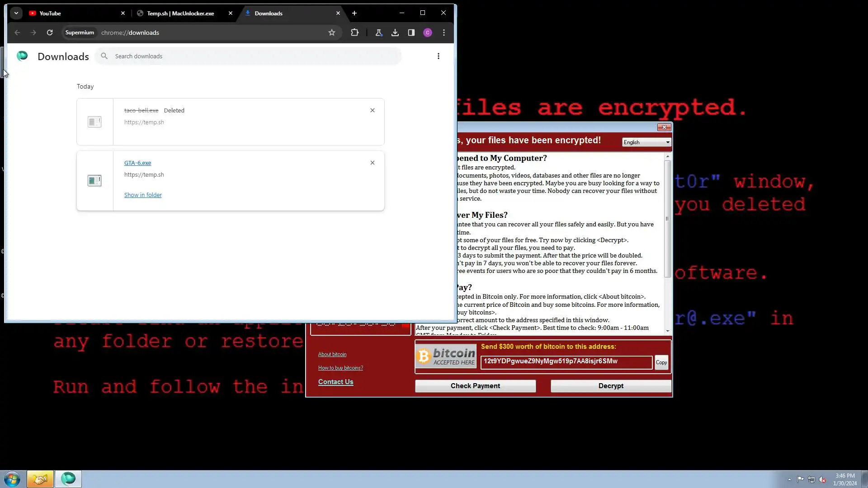Click the bookmark star icon
868x488 pixels.
332,33
